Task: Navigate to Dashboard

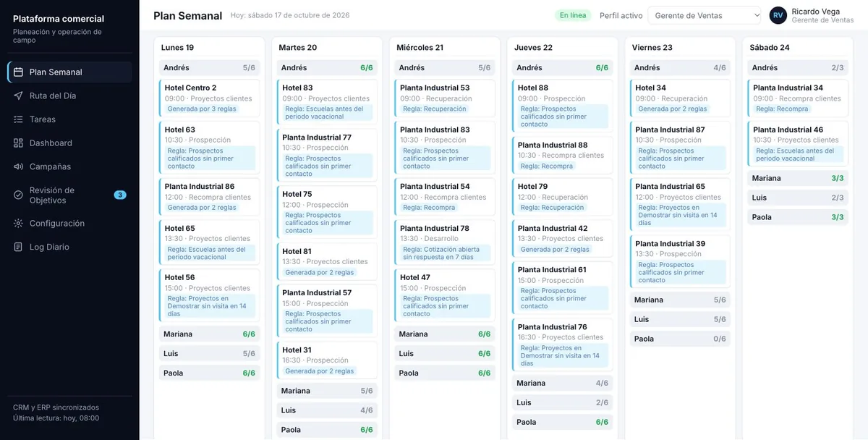Action: [x=69, y=143]
